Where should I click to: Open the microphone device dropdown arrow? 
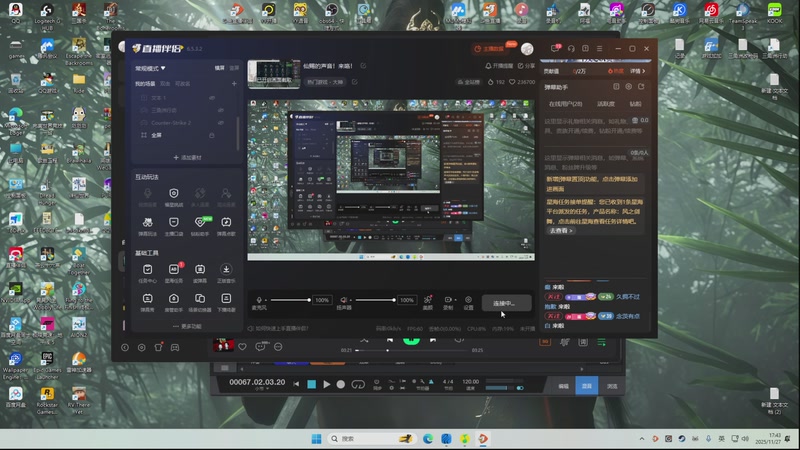click(266, 300)
